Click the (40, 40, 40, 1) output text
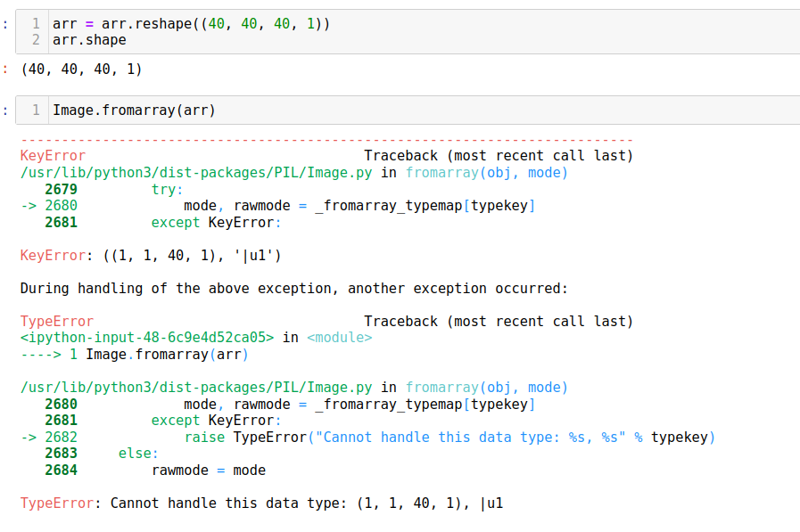 [81, 70]
